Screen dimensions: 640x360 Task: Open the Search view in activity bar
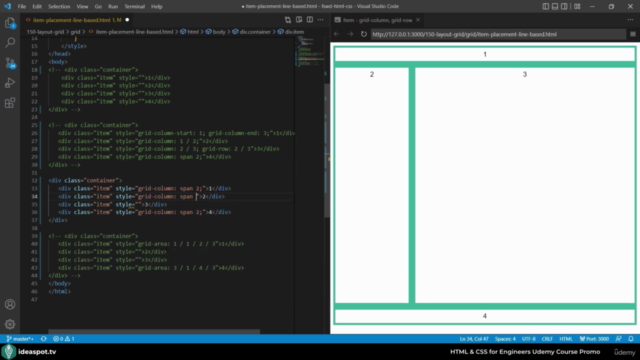pos(10,42)
